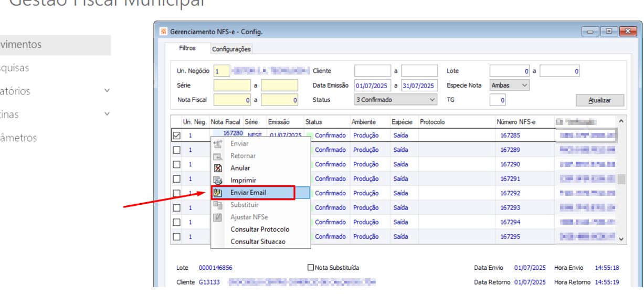Click the Substituir icon in context menu

218,205
